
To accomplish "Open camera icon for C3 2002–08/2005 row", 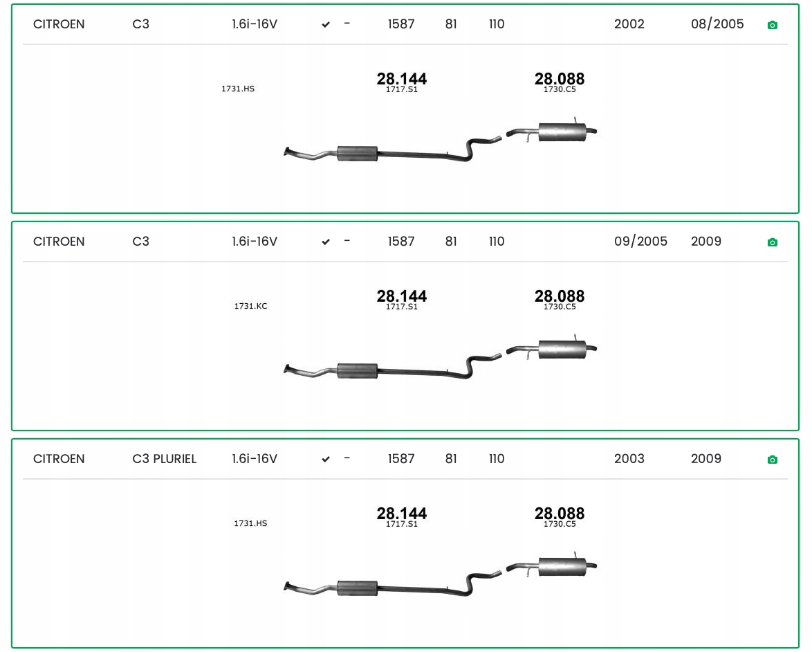I will click(773, 25).
